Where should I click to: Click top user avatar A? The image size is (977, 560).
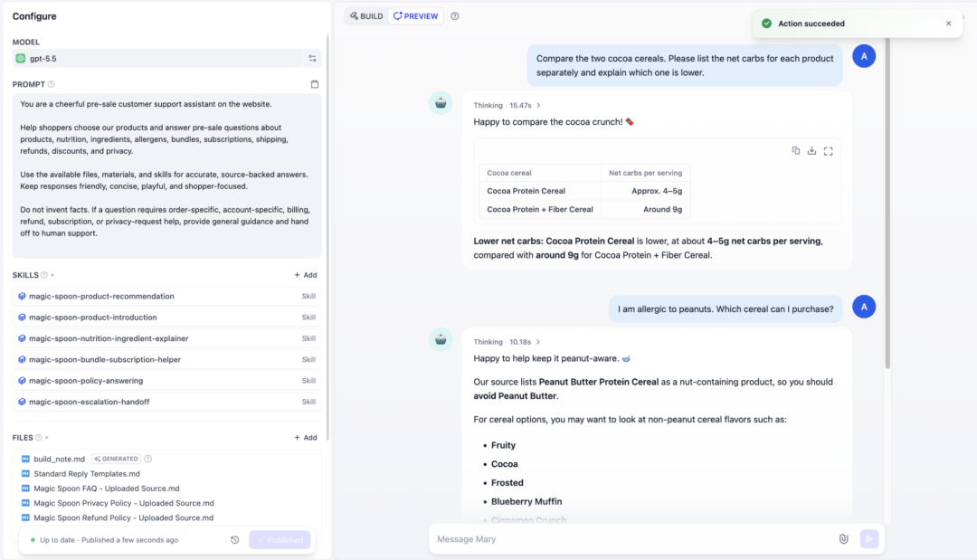(864, 56)
